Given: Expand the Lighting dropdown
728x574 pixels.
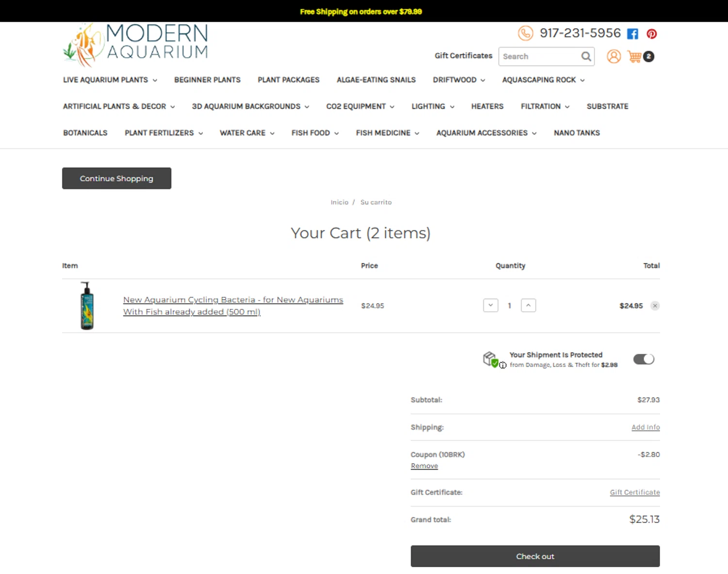Looking at the screenshot, I should point(433,106).
